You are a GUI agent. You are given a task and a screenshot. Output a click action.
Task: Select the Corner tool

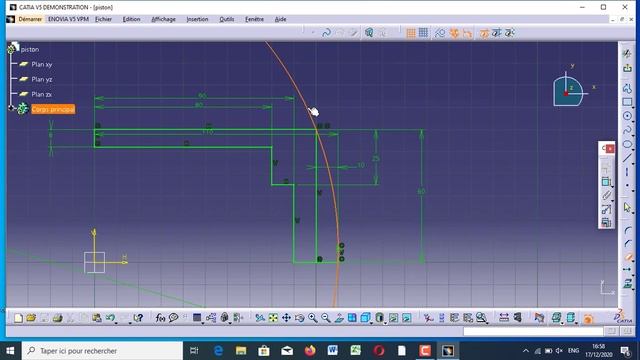(x=628, y=231)
